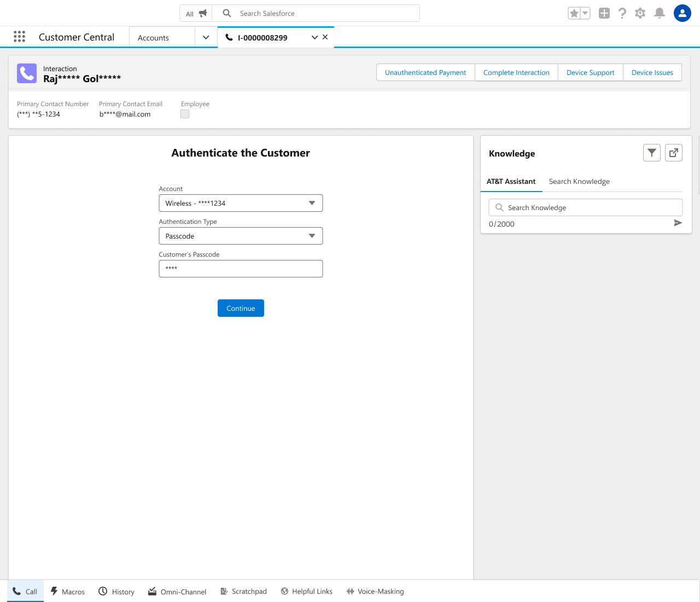
Task: Open the Macros utility bar item
Action: tap(68, 591)
